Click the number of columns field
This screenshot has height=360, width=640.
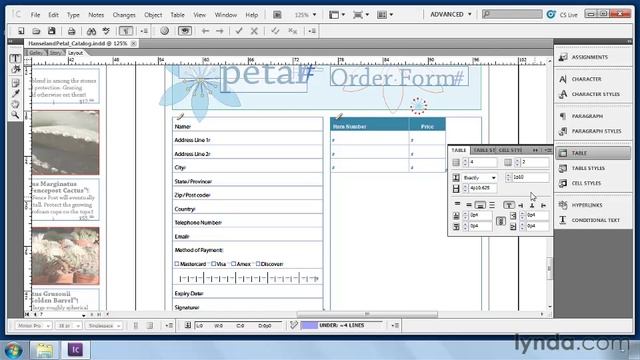click(535, 162)
